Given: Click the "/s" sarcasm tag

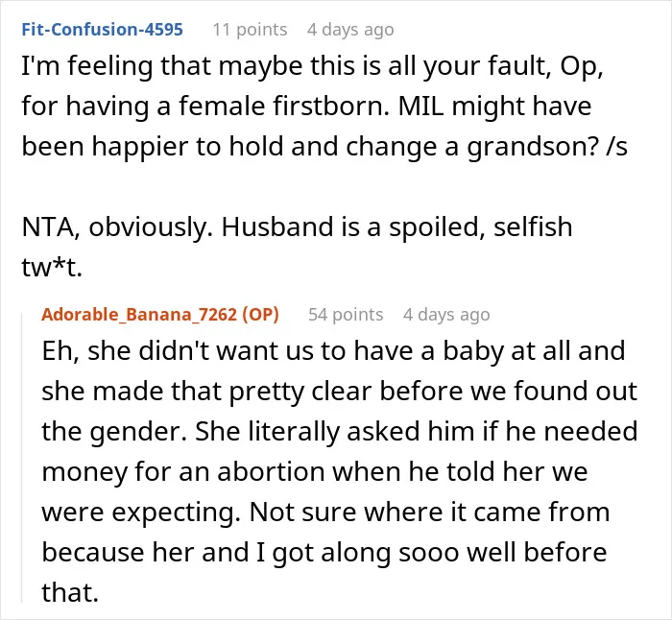Looking at the screenshot, I should (x=616, y=147).
